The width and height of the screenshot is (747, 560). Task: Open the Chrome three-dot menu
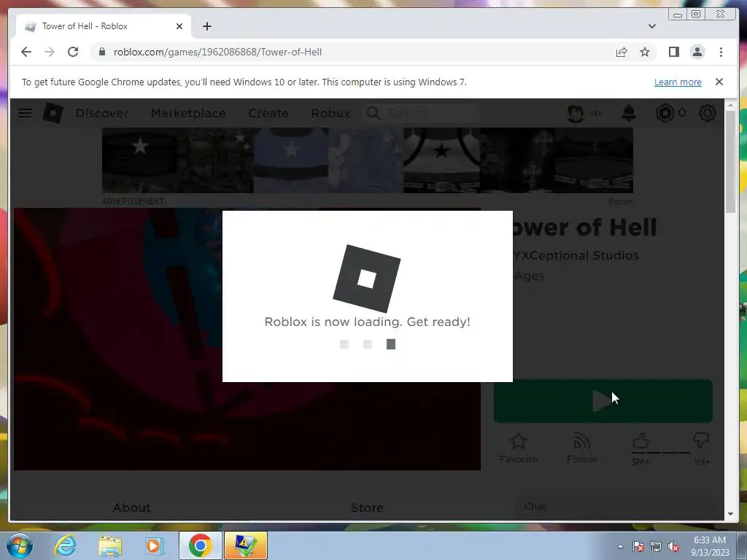click(721, 52)
